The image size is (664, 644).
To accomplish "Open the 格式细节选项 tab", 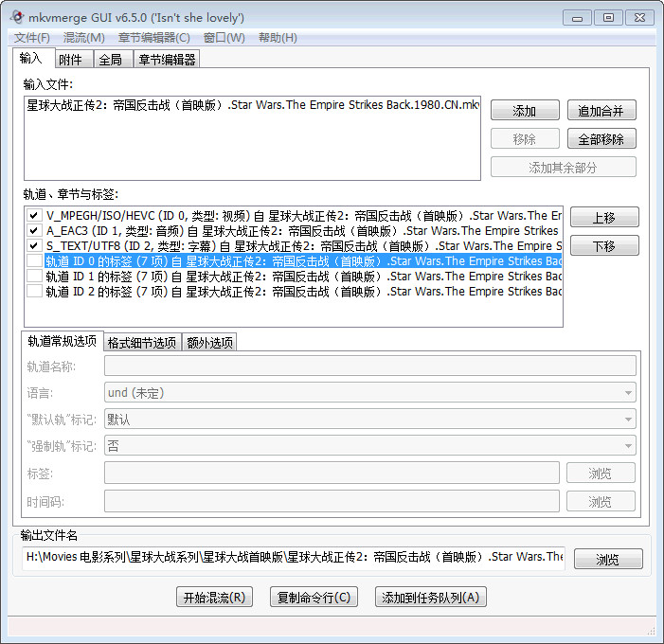I will pos(141,342).
